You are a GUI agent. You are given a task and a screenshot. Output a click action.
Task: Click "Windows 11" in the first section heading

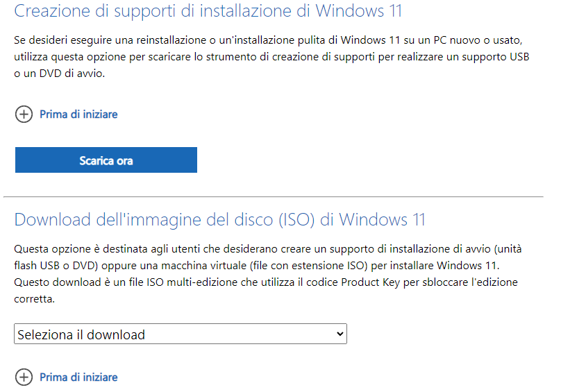click(x=358, y=12)
